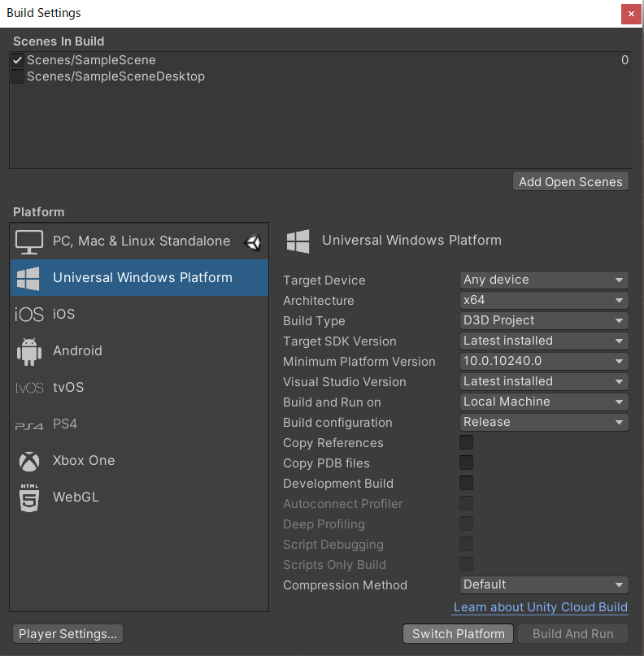
Task: Select the Xbox One platform row
Action: click(139, 461)
